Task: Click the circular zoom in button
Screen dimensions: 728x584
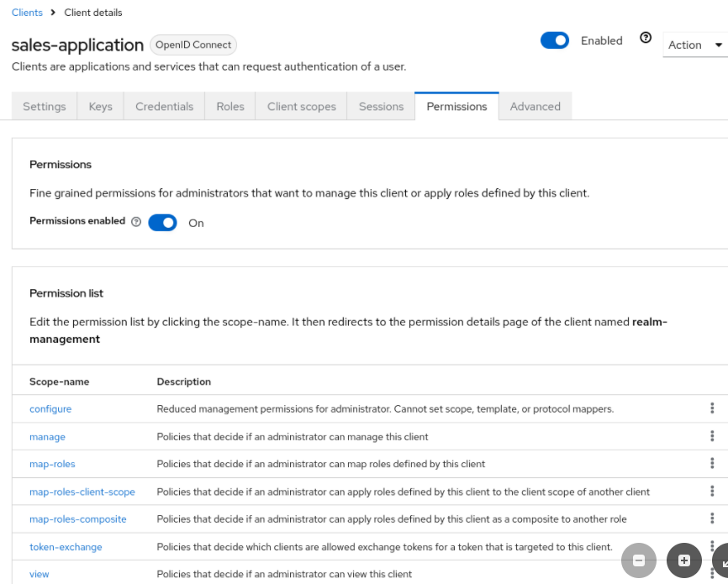Action: click(x=683, y=560)
